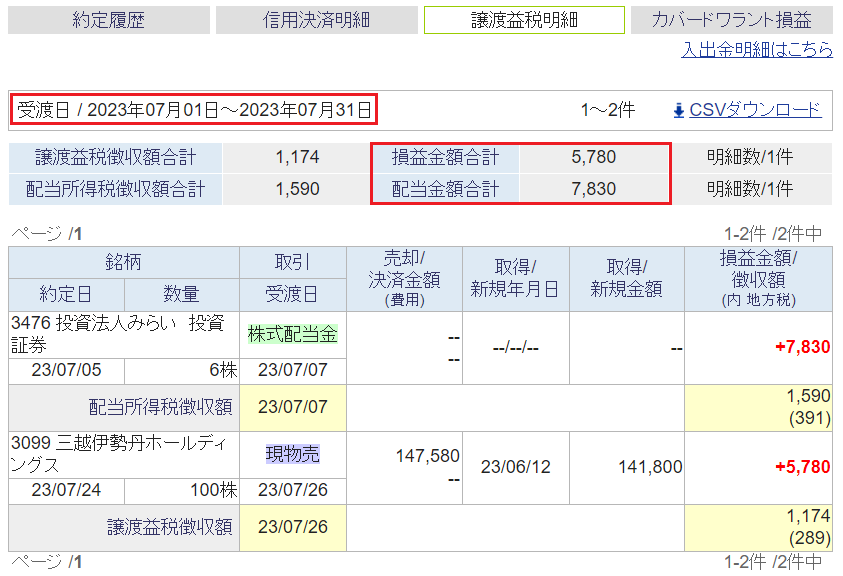Click the +5,780 profit amount

pyautogui.click(x=802, y=467)
